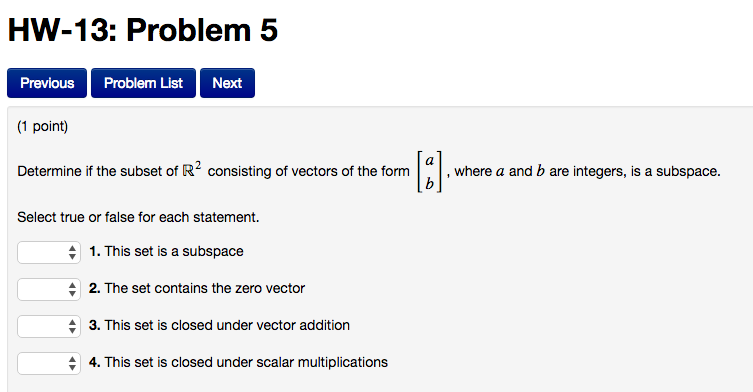Open dropdown for statement 2 zero vector
Image resolution: width=753 pixels, height=392 pixels.
49,289
